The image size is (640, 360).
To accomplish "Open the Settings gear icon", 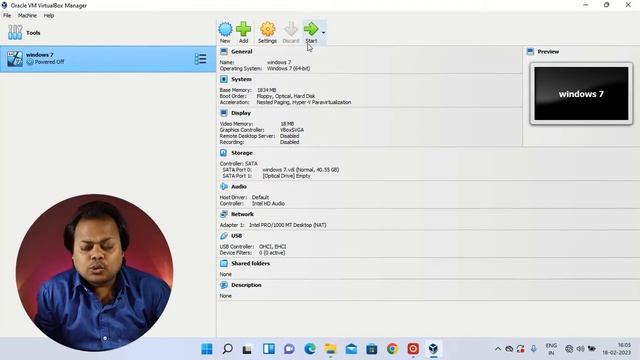I will point(267,29).
